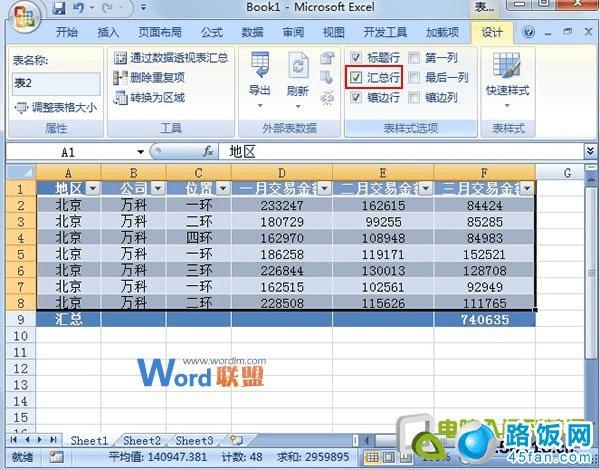Enable the 镶边列 checkbox
The width and height of the screenshot is (600, 470).
tap(414, 98)
